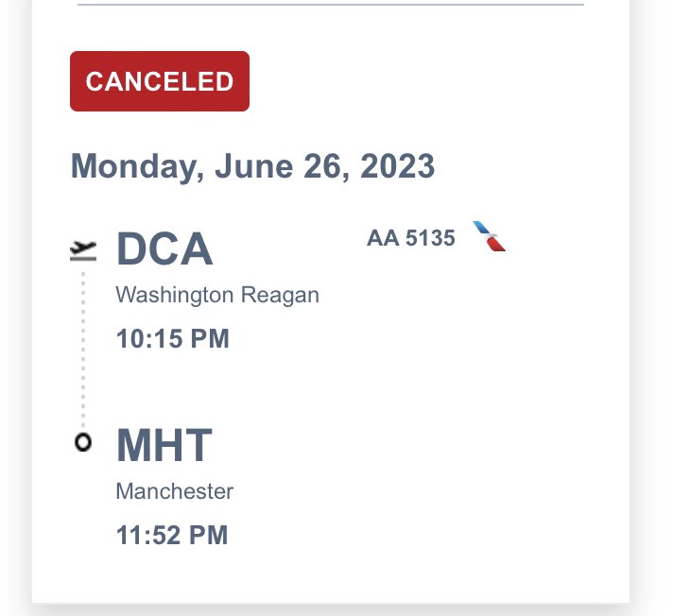Image resolution: width=673 pixels, height=616 pixels.
Task: Click the 10:15 PM departure time
Action: tap(173, 338)
